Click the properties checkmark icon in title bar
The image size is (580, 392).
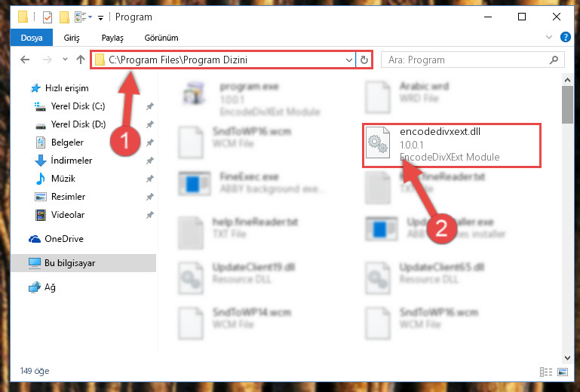[x=48, y=17]
